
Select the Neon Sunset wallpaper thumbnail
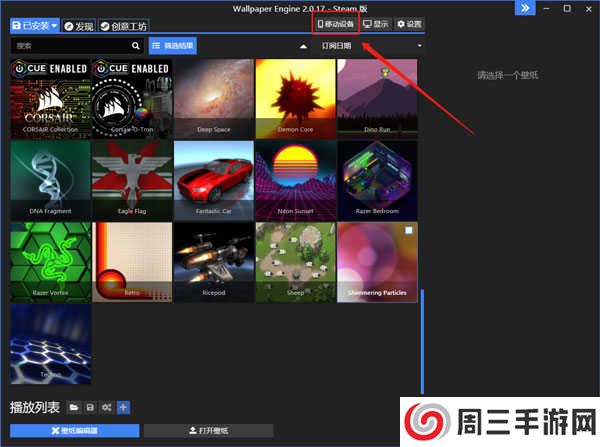[295, 179]
